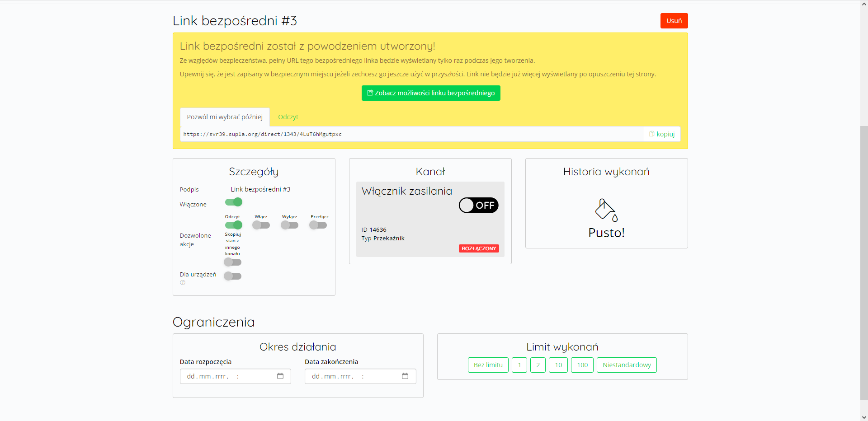Screen dimensions: 868x421
Task: Toggle the Włączone switch
Action: [x=234, y=202]
